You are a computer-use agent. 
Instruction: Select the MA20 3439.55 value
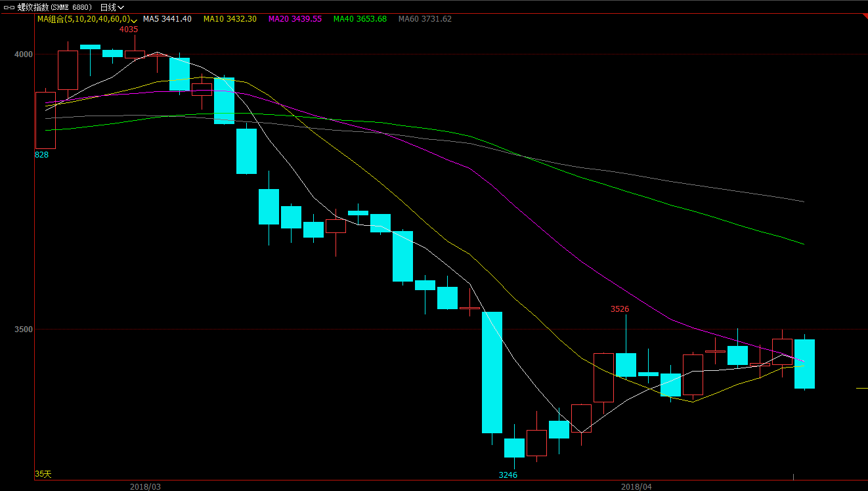(295, 19)
